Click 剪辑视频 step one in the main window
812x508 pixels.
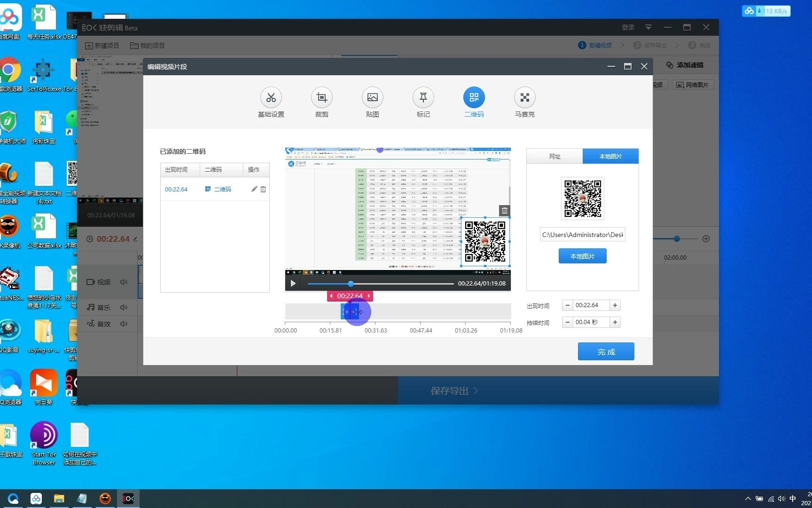tap(595, 45)
